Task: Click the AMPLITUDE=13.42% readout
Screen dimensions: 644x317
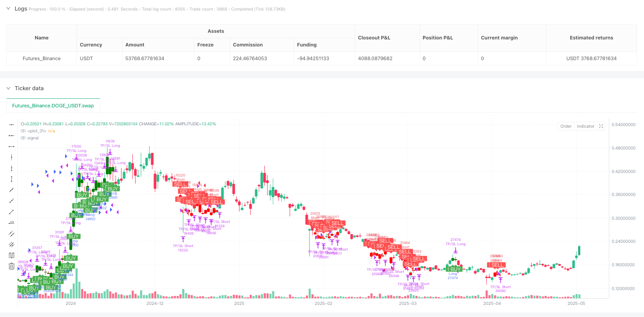Action: coord(196,124)
